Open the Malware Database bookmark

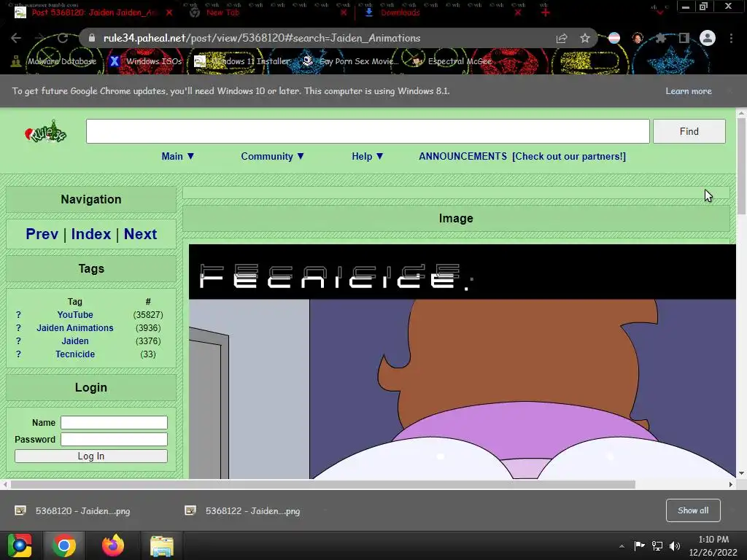(x=54, y=61)
